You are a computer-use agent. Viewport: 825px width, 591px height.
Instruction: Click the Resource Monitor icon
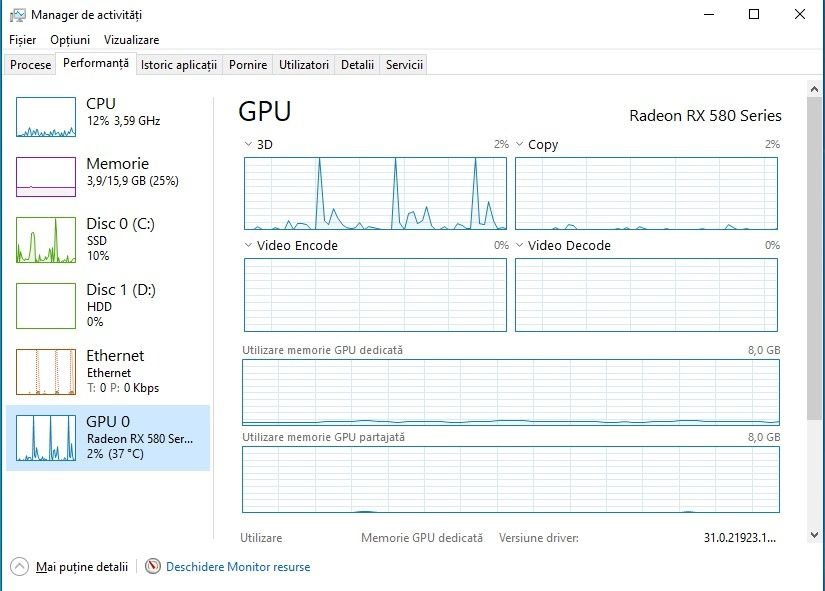[x=153, y=567]
